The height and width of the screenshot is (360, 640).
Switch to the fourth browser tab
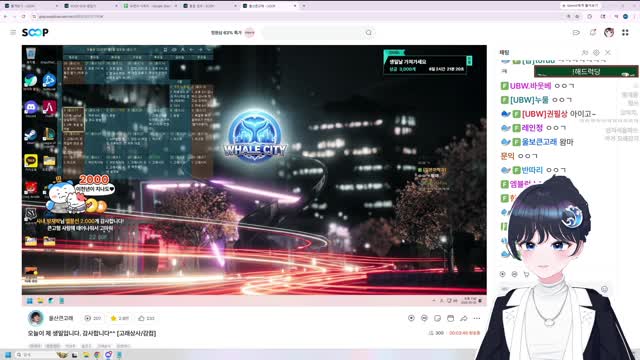point(210,6)
